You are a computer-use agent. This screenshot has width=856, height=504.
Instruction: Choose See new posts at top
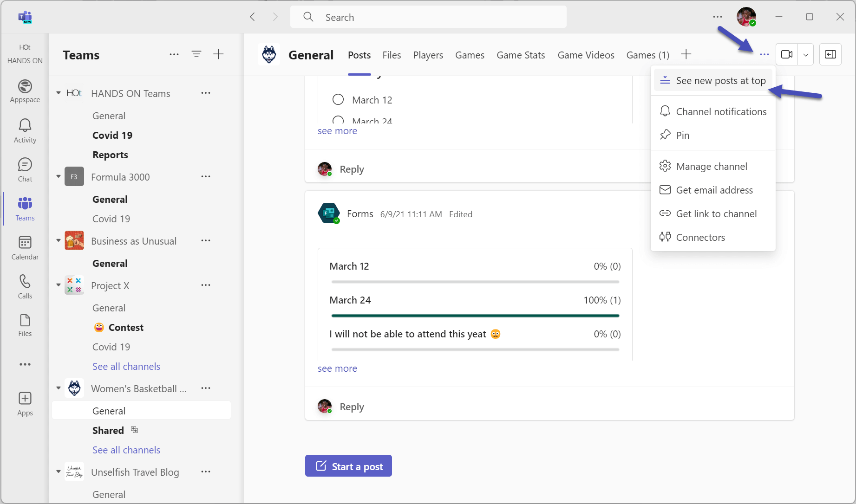[720, 80]
